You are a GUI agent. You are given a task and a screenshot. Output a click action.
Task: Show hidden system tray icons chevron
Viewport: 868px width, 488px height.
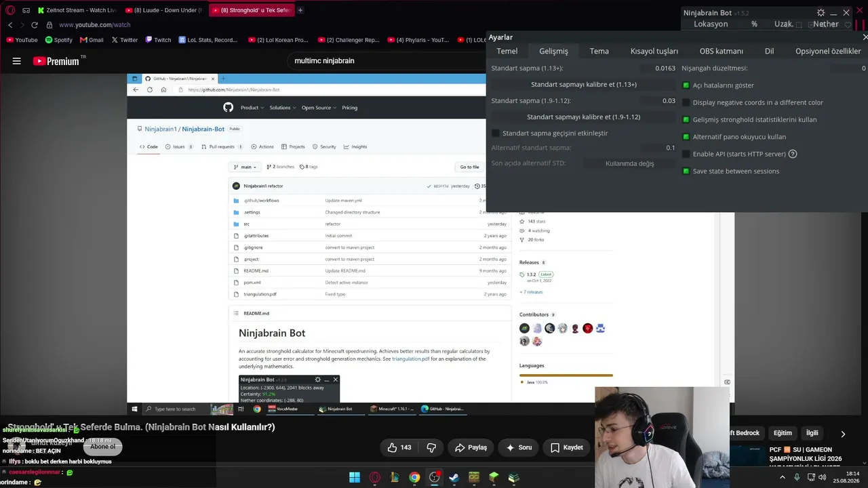tap(783, 477)
